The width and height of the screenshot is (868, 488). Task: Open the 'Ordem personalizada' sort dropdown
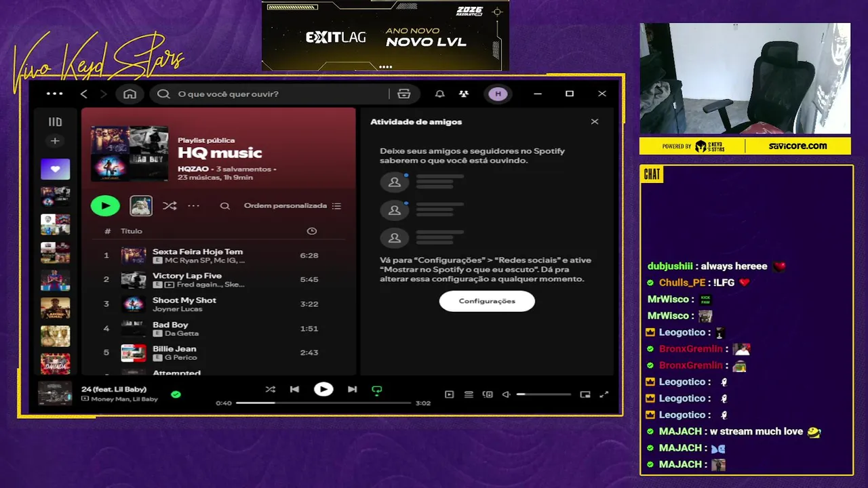coord(292,205)
